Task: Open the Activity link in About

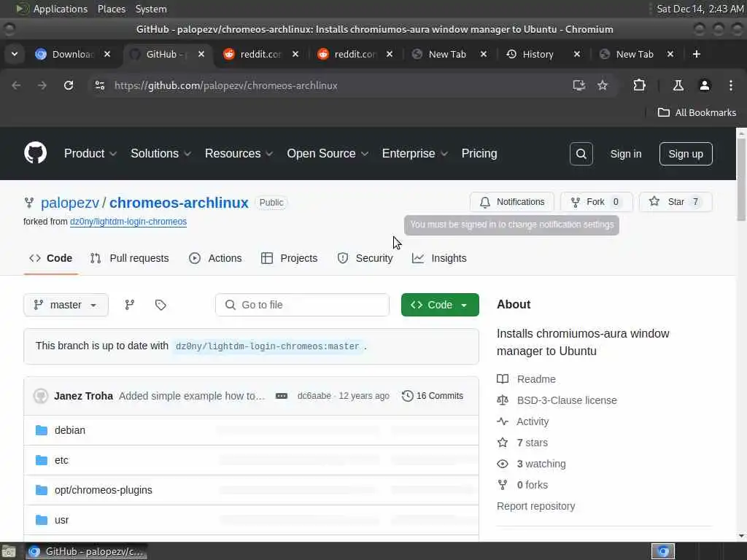Action: pyautogui.click(x=533, y=421)
